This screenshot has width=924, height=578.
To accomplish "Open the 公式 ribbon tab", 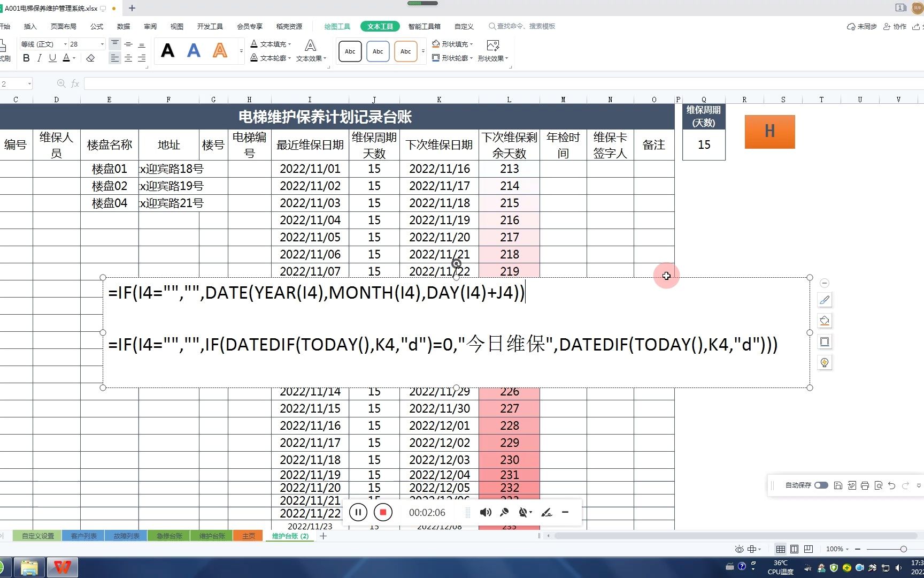I will [97, 26].
